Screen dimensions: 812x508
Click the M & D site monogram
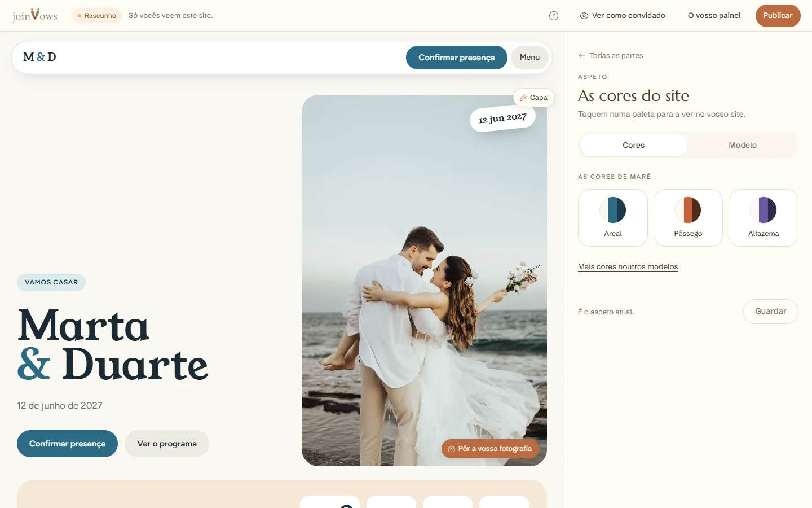[39, 57]
